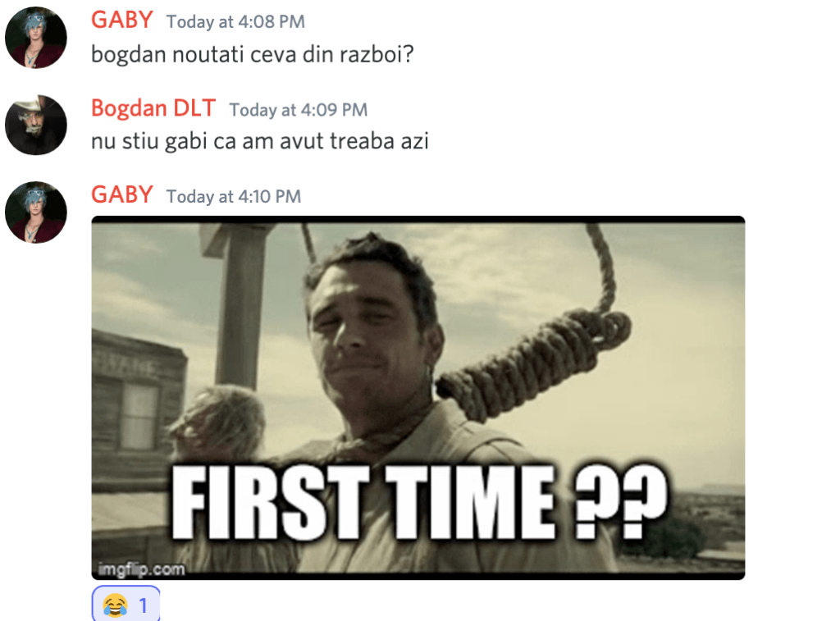Screen dimensions: 840x621
Task: Click the Bogdan DLT username
Action: [153, 107]
